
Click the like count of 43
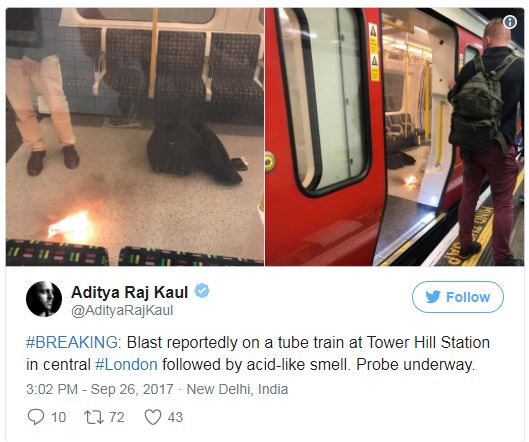[x=175, y=417]
